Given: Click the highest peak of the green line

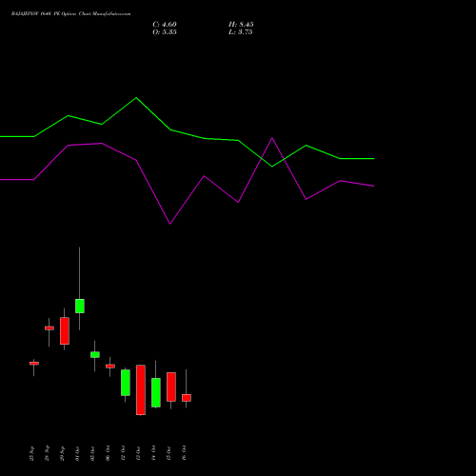Looking at the screenshot, I should coord(136,98).
